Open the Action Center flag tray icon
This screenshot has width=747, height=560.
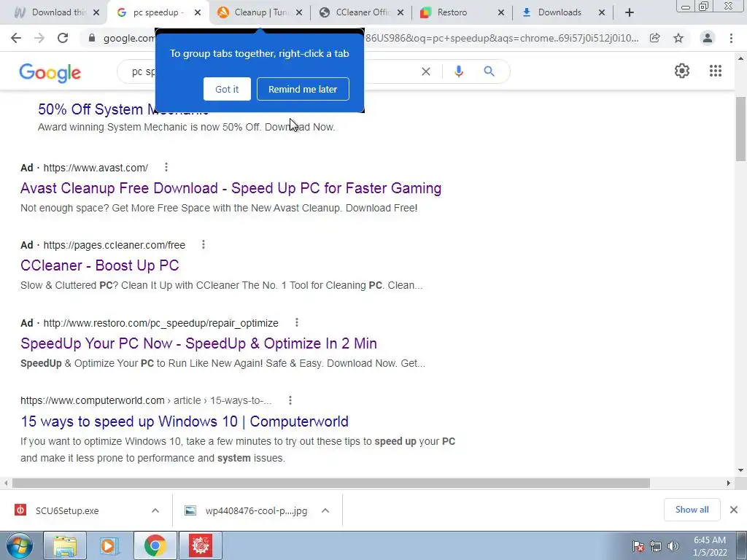(638, 546)
